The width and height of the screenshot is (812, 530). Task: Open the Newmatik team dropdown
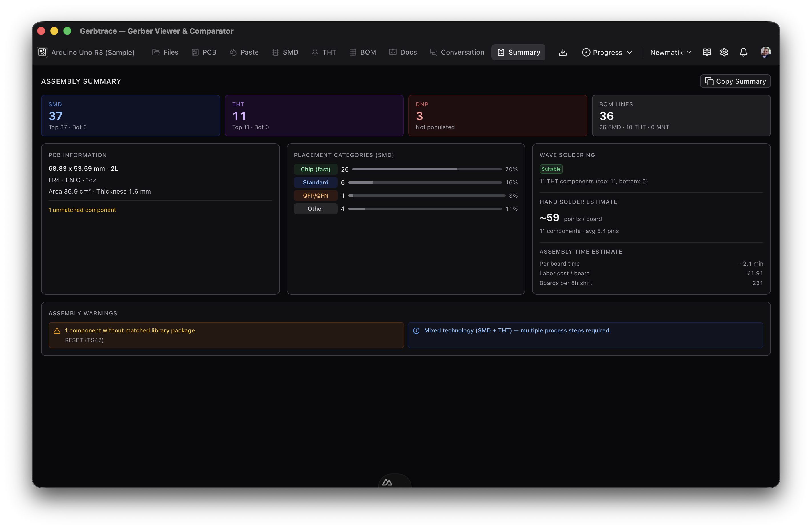(x=670, y=52)
